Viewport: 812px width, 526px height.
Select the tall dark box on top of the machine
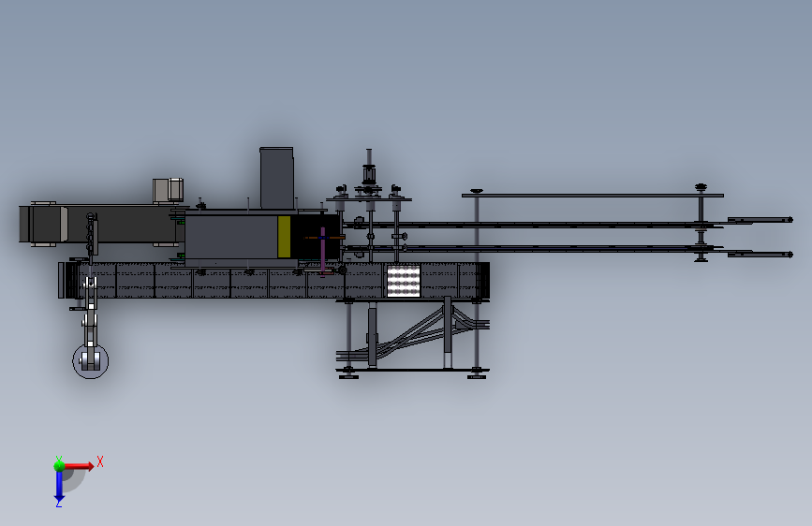(x=276, y=178)
